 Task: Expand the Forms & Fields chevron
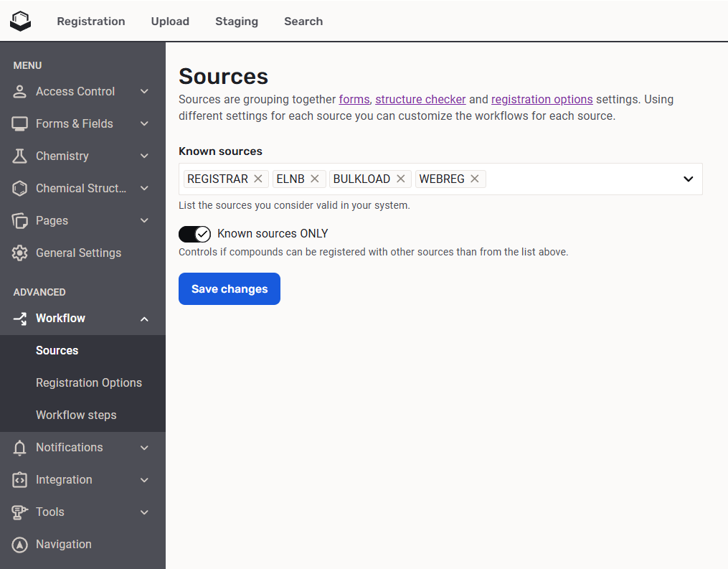tap(144, 124)
